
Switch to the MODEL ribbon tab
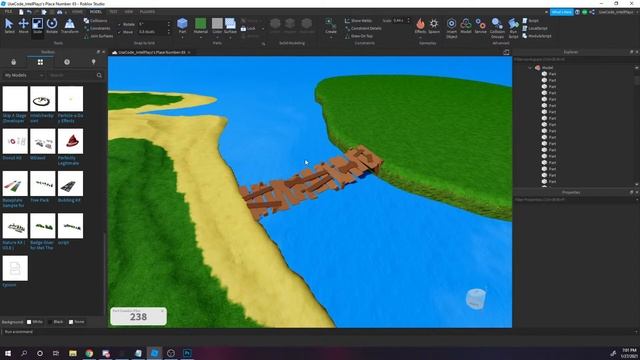coord(96,12)
